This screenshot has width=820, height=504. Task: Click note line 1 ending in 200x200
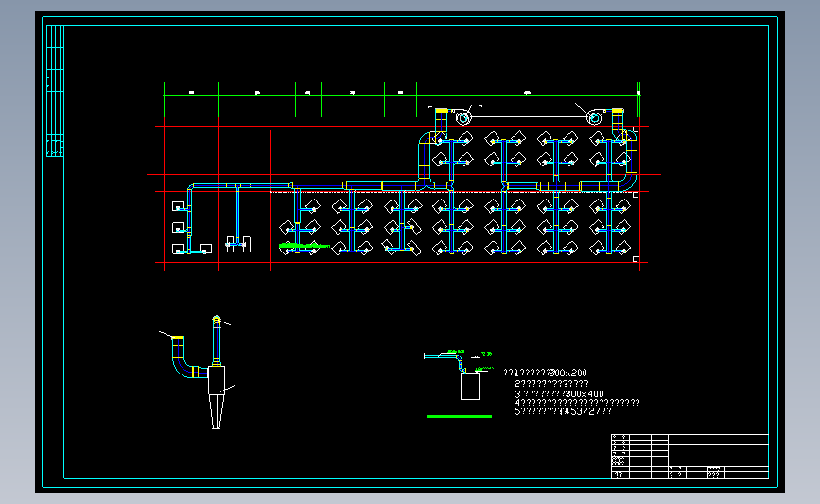[x=545, y=373]
